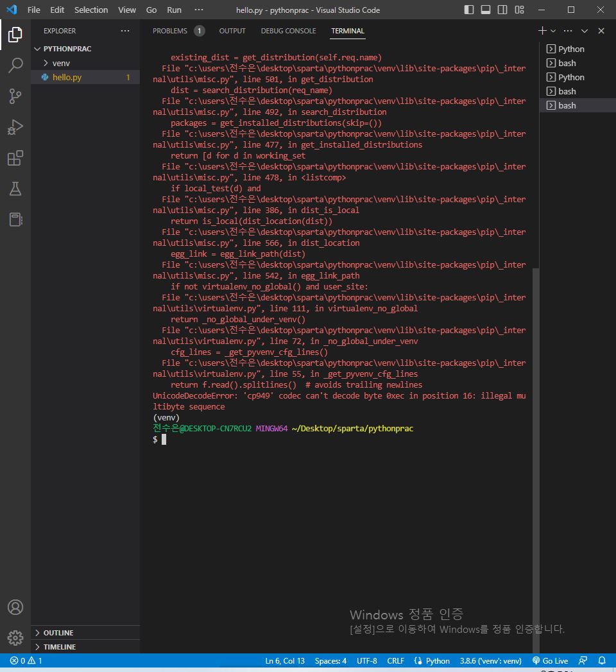616x672 pixels.
Task: Open the Accounts icon
Action: coord(15,607)
